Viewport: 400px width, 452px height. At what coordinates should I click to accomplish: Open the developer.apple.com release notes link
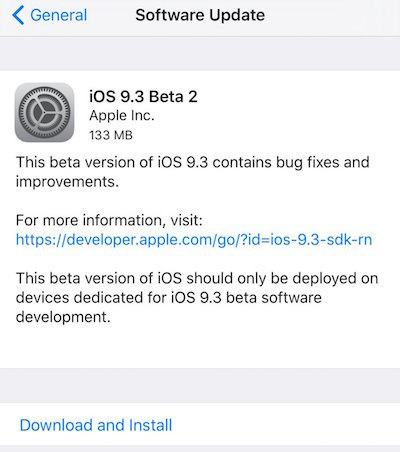(194, 240)
